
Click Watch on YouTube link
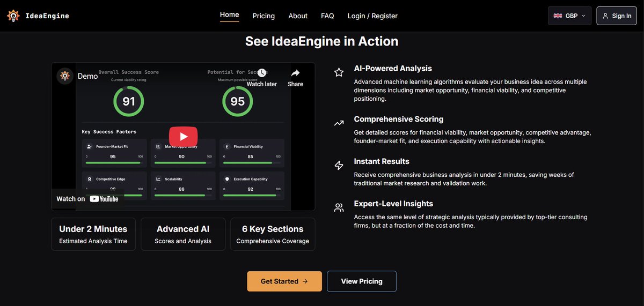(87, 199)
